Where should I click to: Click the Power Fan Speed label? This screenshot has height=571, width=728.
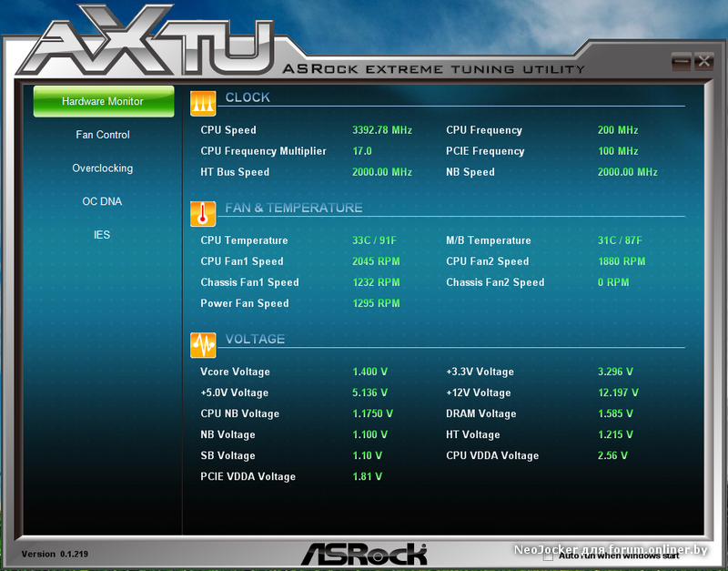pyautogui.click(x=245, y=303)
